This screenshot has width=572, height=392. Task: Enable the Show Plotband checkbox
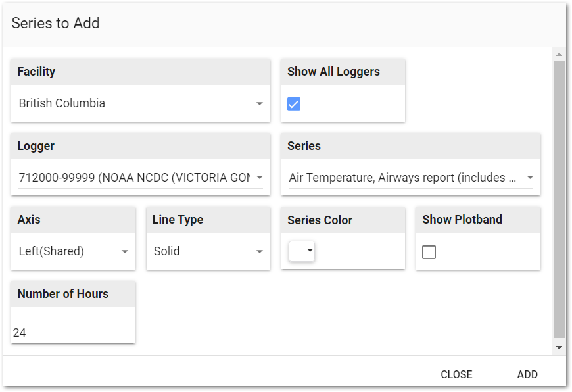[429, 252]
